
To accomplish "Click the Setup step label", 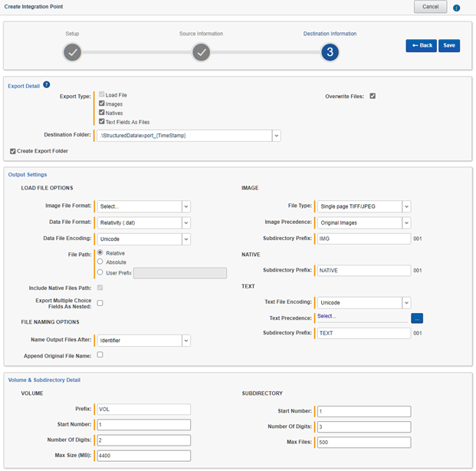I will [x=72, y=34].
